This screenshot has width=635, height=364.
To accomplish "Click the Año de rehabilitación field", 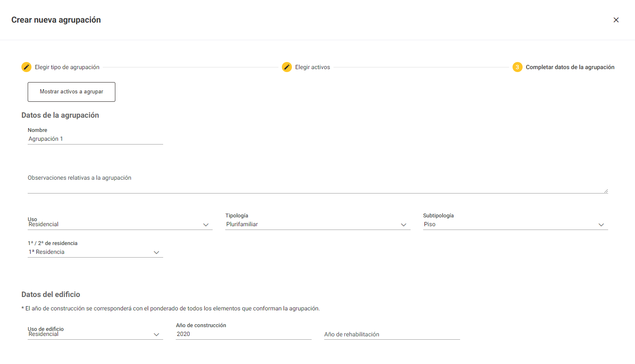I will (x=392, y=334).
